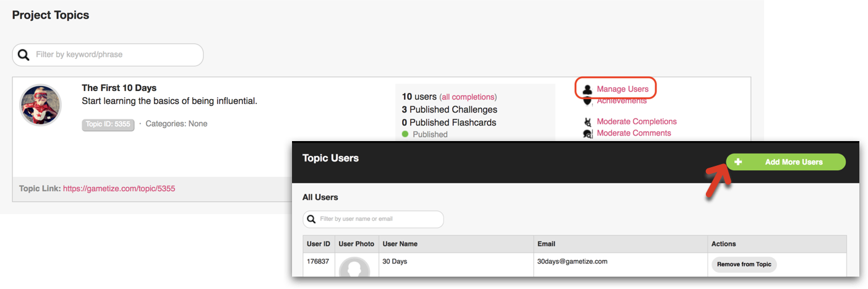This screenshot has height=289, width=868.
Task: Click The First 10 Days topic thumbnail
Action: pos(41,105)
